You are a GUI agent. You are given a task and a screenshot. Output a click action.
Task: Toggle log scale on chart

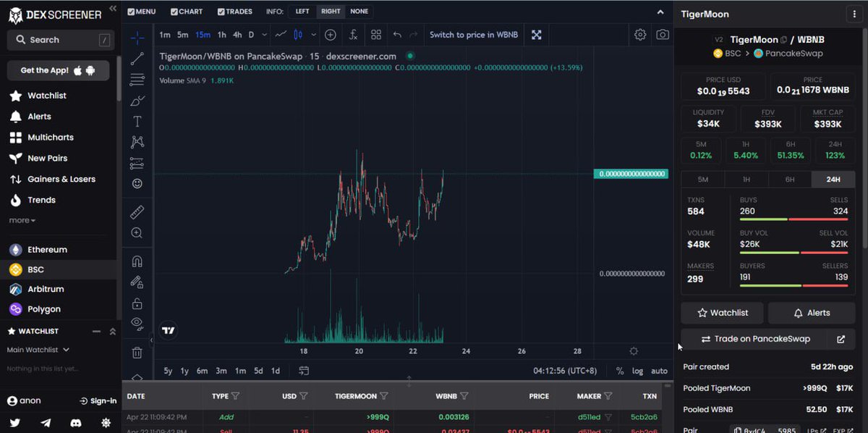click(637, 371)
